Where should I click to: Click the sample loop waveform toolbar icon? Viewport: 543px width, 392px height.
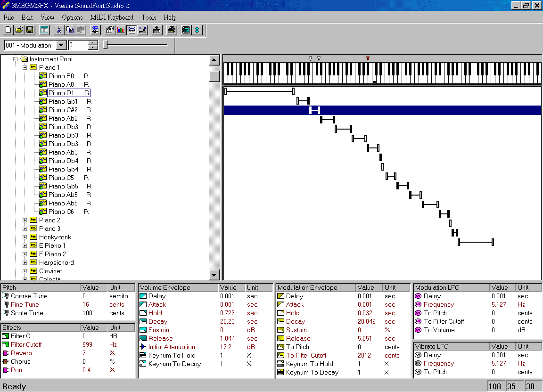point(95,30)
